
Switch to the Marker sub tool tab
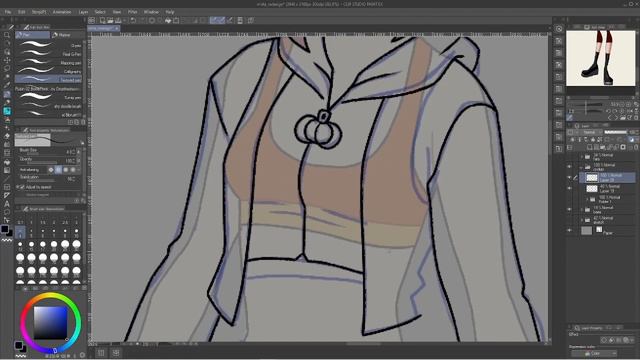point(68,35)
